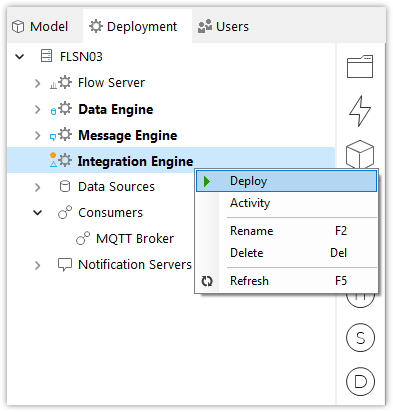Image resolution: width=393 pixels, height=412 pixels.
Task: Open the Users tab
Action: [223, 26]
